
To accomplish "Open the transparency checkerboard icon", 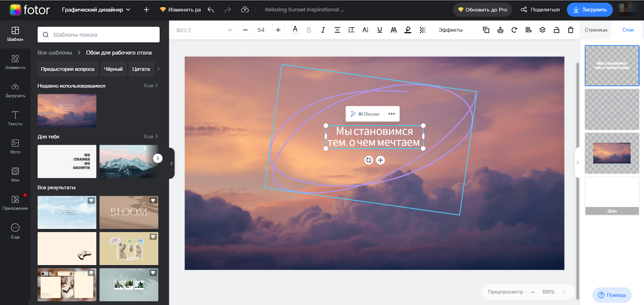I will [x=423, y=30].
